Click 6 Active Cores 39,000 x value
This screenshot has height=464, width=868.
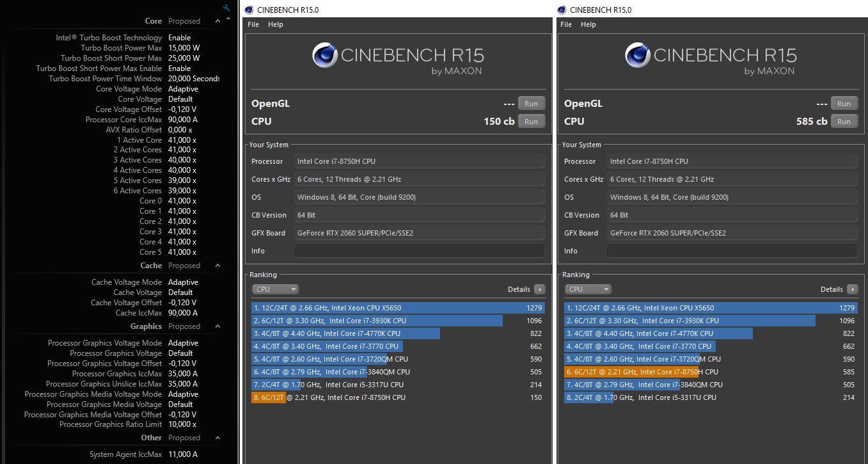click(182, 191)
